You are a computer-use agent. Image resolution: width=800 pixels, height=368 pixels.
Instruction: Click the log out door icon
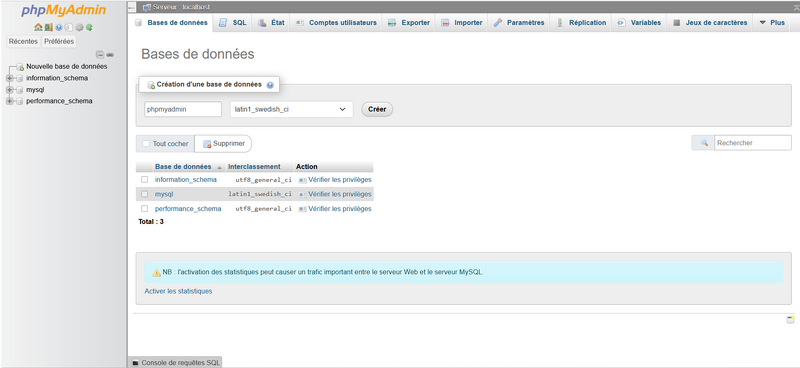(48, 27)
